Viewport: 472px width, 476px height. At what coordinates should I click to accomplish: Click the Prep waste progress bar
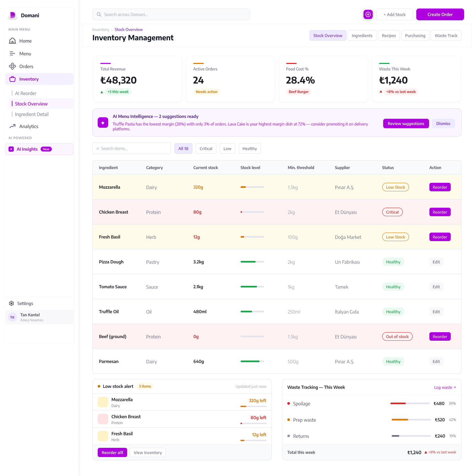[411, 420]
